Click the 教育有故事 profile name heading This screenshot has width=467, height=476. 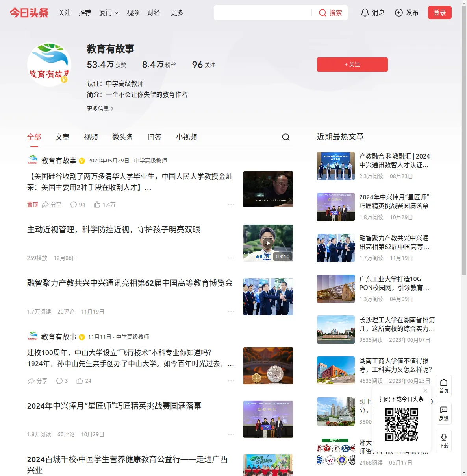pyautogui.click(x=111, y=49)
